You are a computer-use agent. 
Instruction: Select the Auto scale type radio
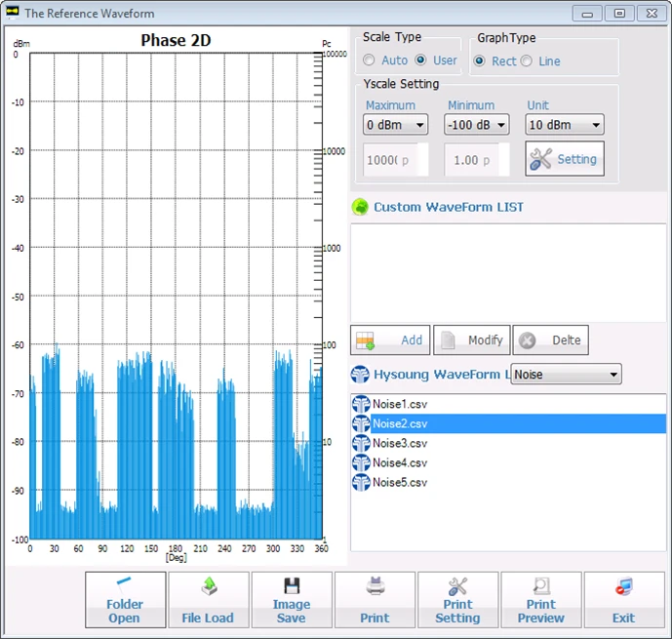pos(369,60)
